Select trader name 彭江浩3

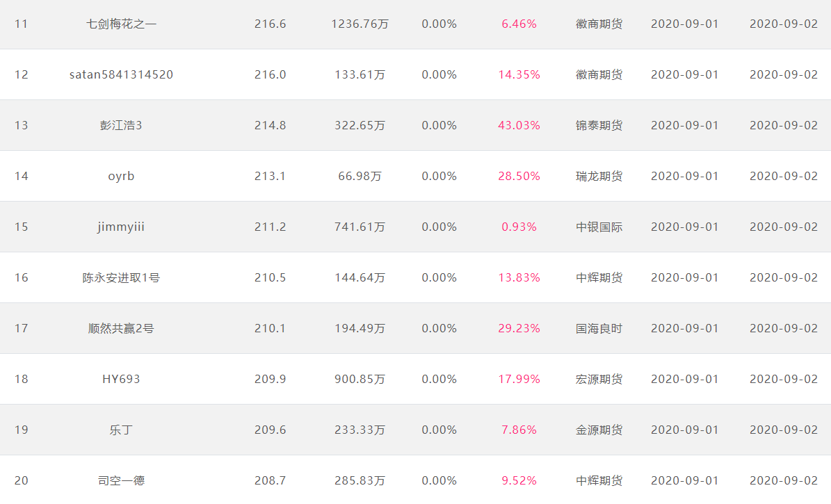(x=121, y=126)
